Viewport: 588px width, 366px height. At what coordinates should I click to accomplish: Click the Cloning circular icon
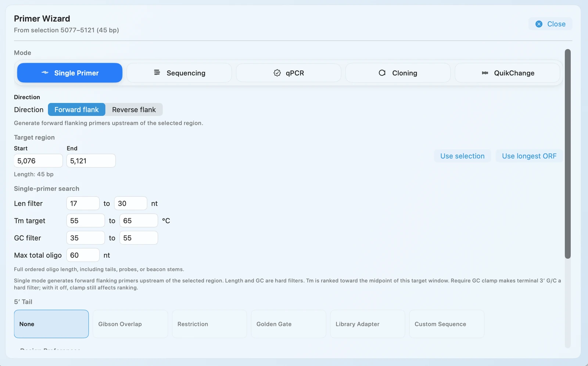(382, 73)
